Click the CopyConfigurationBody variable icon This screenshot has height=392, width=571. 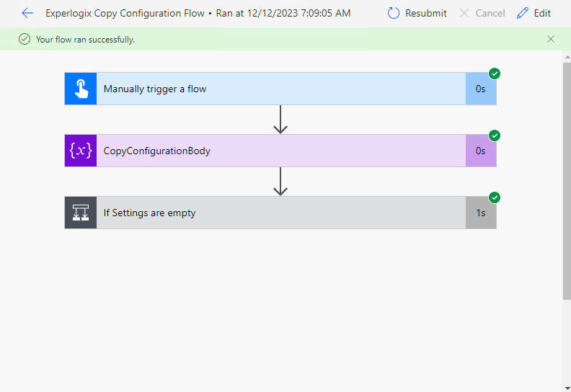coord(81,151)
